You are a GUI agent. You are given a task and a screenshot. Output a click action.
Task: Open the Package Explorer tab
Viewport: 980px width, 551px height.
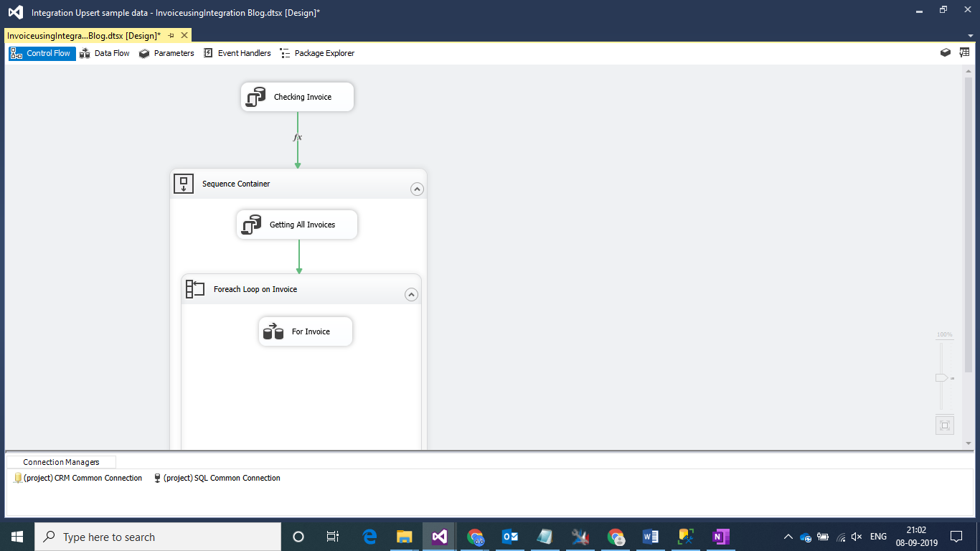(x=316, y=53)
